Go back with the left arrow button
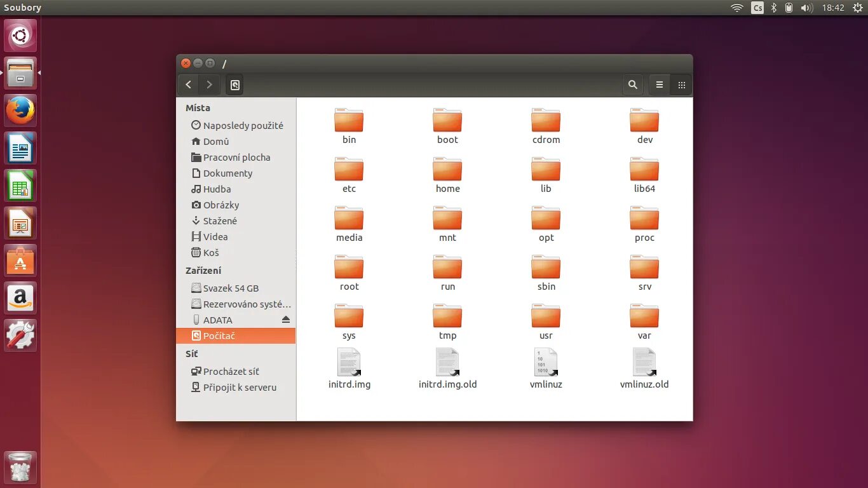The width and height of the screenshot is (868, 488). pos(189,85)
